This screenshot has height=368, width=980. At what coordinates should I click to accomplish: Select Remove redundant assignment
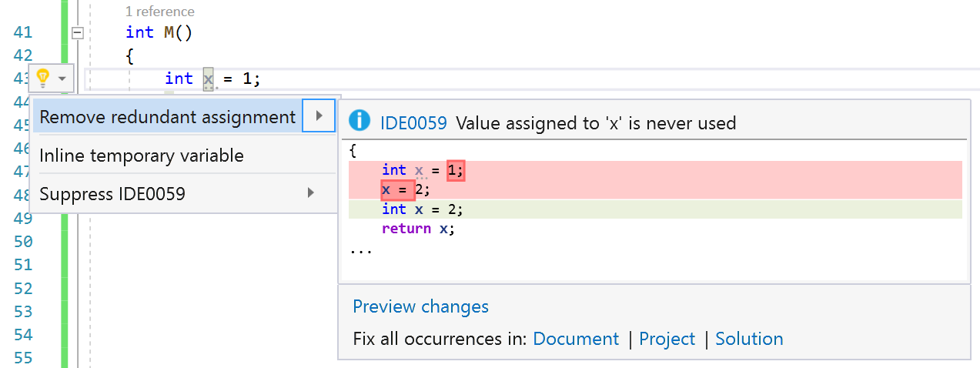pyautogui.click(x=167, y=117)
